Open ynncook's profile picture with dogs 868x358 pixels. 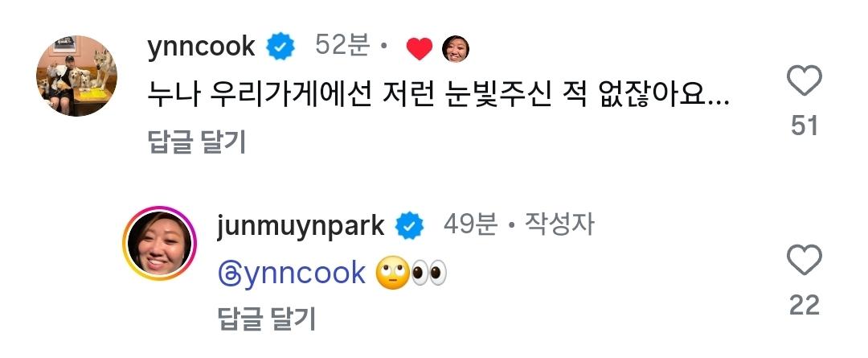tap(76, 76)
